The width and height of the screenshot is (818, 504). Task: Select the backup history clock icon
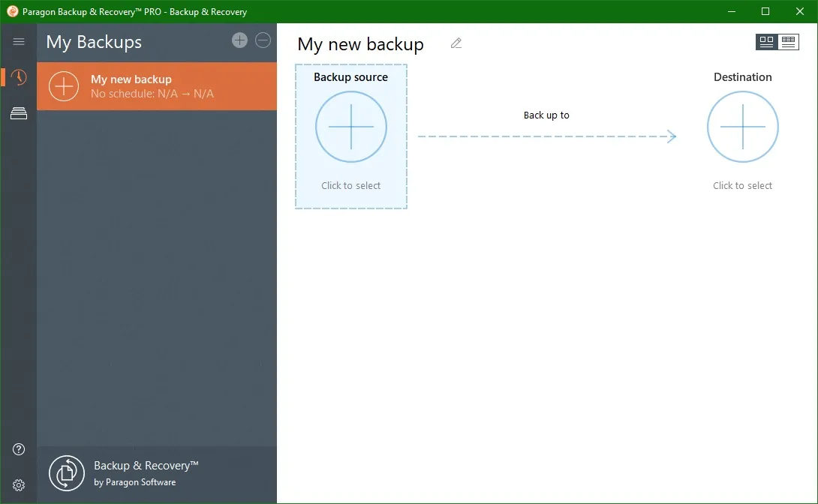point(19,77)
